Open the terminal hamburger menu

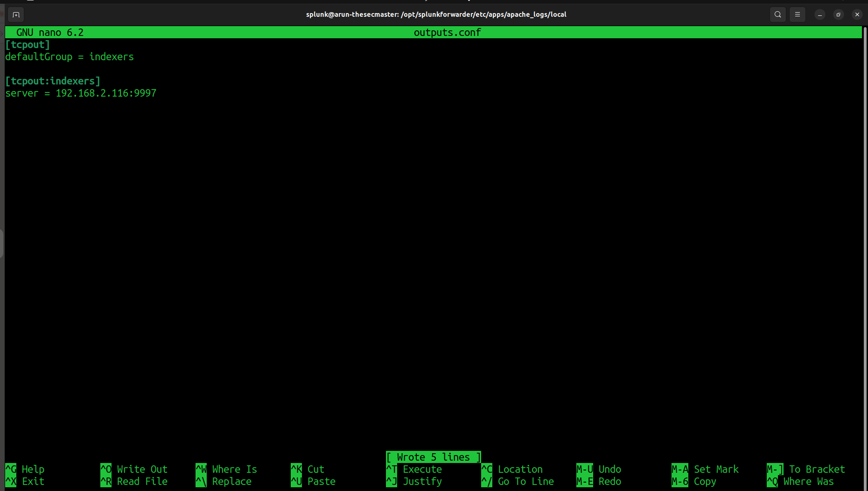tap(798, 14)
